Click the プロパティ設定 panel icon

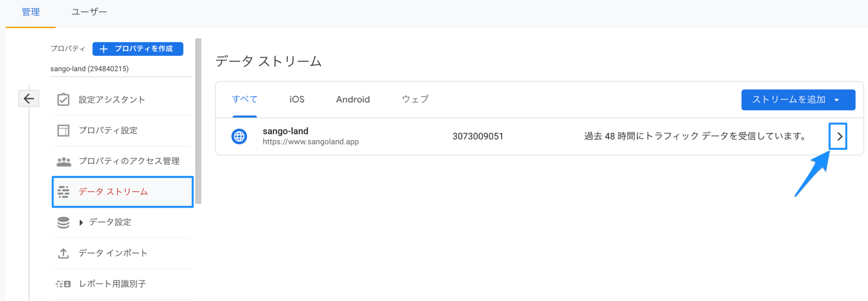coord(63,130)
